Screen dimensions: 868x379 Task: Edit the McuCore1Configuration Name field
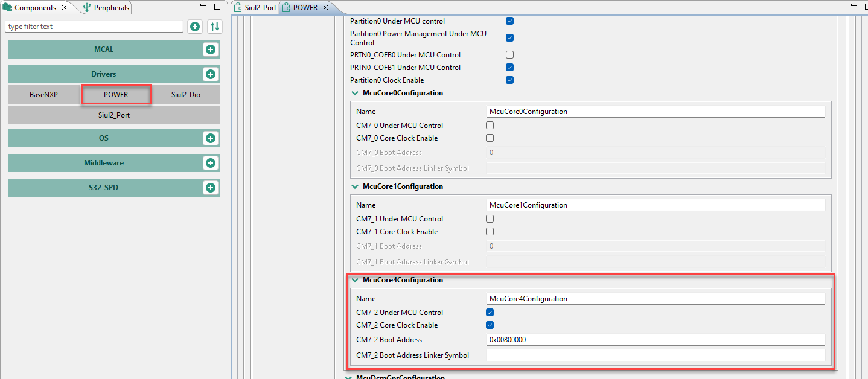[x=656, y=205]
